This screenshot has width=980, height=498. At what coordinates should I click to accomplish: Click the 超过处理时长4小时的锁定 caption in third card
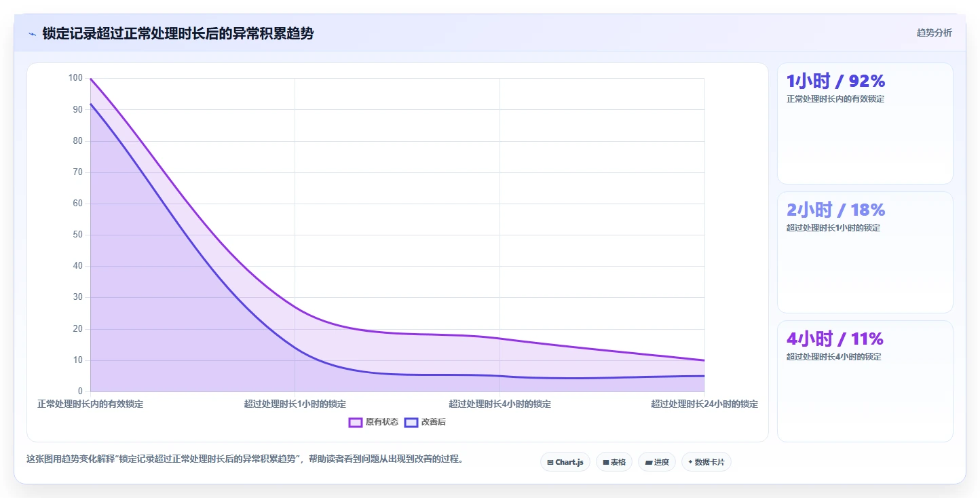[834, 357]
